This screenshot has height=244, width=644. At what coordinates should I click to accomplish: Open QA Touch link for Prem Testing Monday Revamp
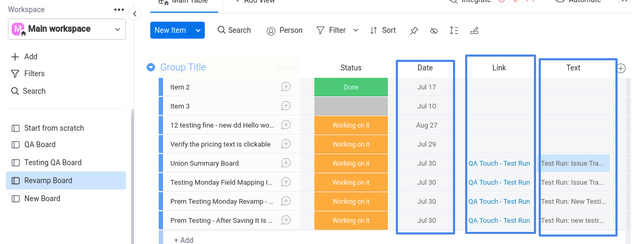[499, 202]
